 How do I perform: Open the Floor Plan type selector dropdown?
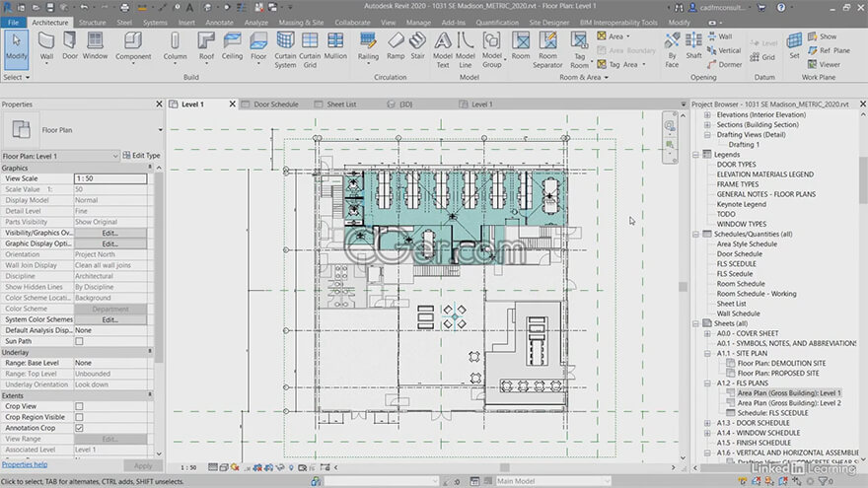point(160,130)
